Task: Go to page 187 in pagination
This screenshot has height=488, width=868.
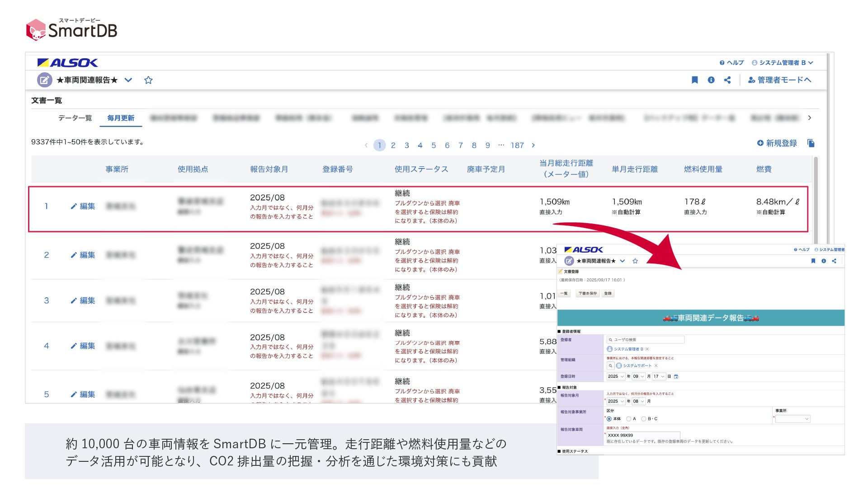Action: 517,145
